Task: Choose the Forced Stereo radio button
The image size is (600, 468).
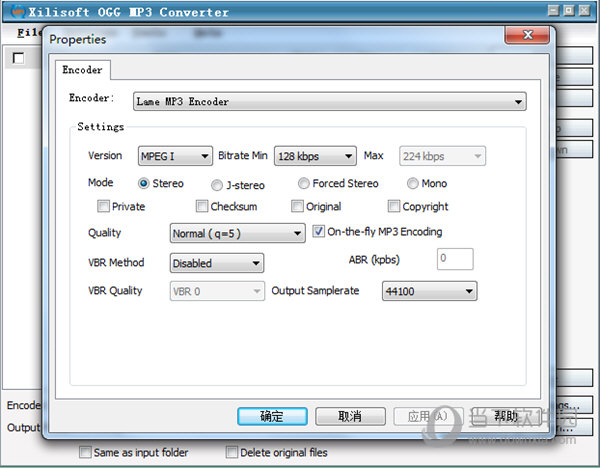Action: click(303, 184)
